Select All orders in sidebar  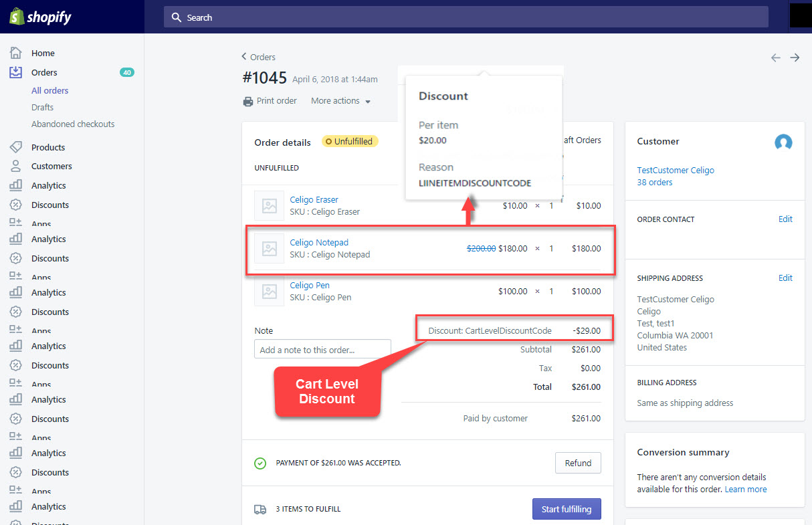(x=50, y=90)
